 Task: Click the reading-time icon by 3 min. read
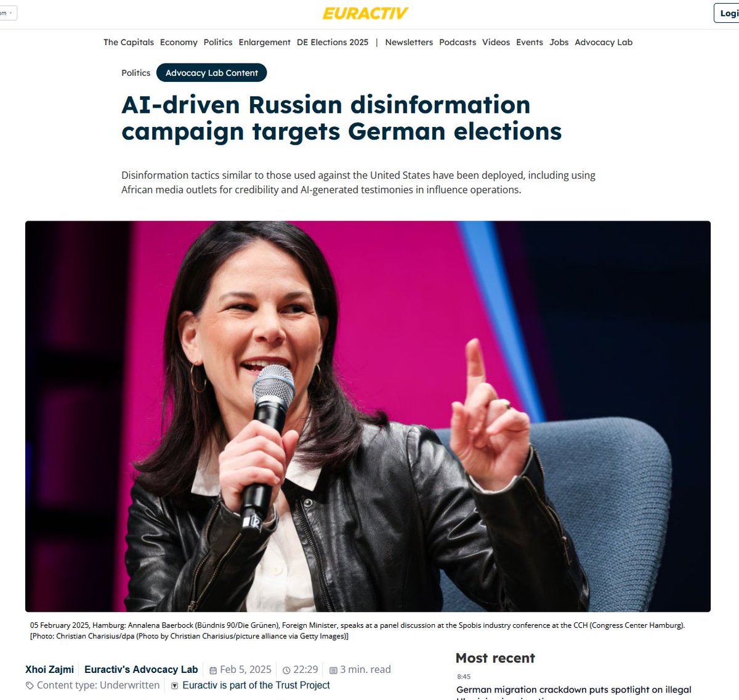point(333,670)
